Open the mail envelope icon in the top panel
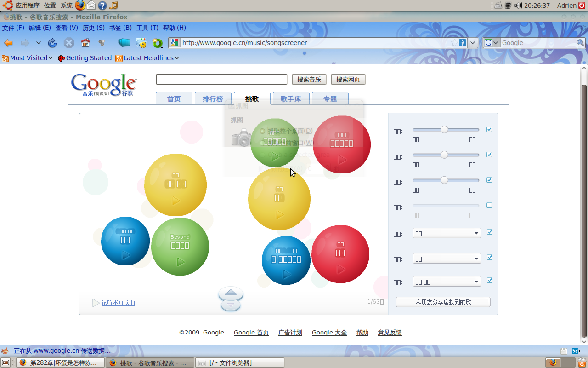Viewport: 588px width, 368px height. tap(91, 6)
